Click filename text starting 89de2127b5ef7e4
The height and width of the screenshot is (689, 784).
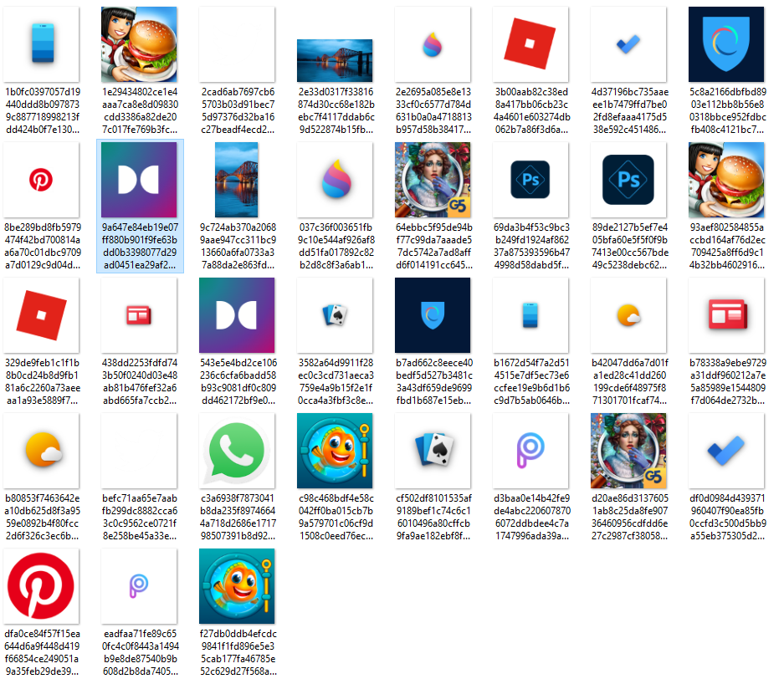click(x=629, y=247)
